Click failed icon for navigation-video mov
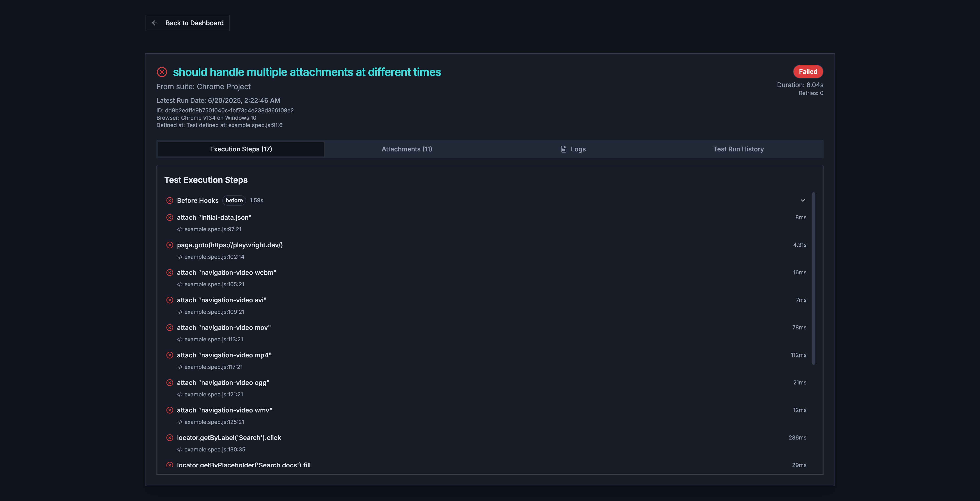The height and width of the screenshot is (501, 980). pos(170,328)
